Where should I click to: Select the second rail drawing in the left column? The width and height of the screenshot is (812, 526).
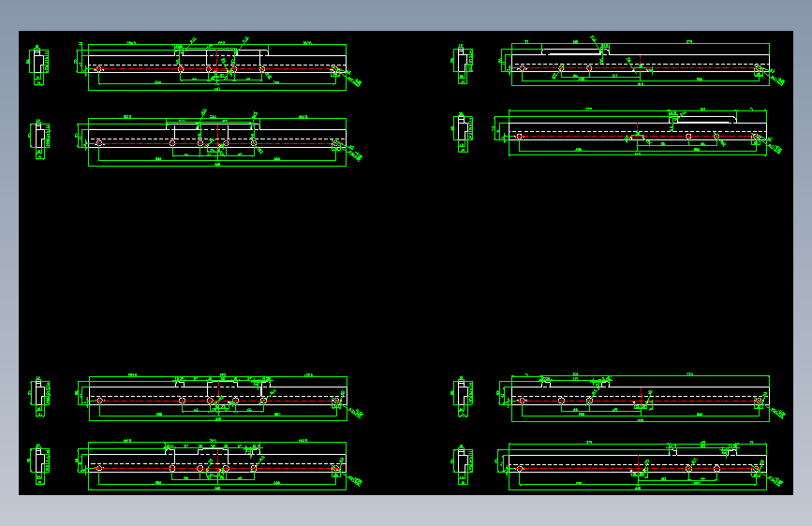(x=218, y=139)
